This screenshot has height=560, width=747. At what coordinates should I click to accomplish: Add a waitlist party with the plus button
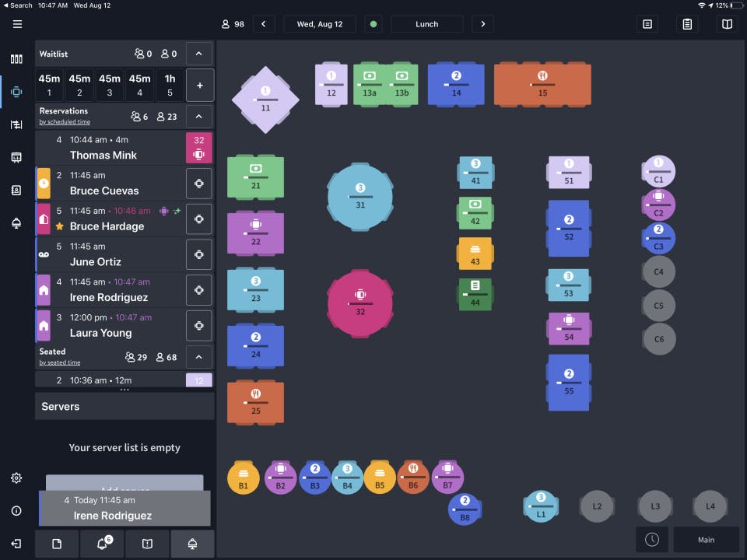click(x=200, y=86)
